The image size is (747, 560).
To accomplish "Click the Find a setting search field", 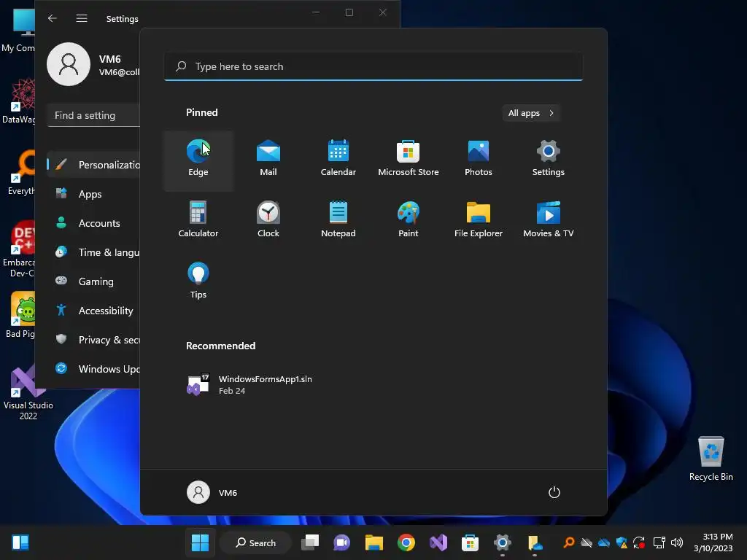I will point(94,115).
